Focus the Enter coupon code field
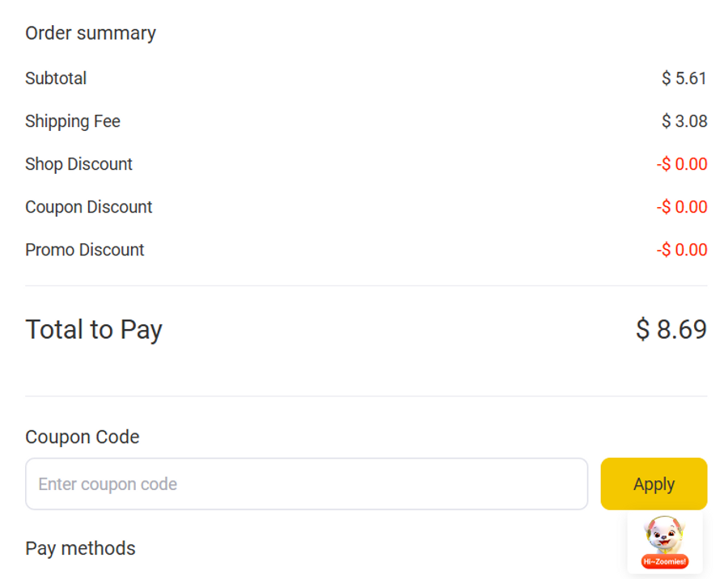Screen dimensions: 728x579 coord(306,484)
